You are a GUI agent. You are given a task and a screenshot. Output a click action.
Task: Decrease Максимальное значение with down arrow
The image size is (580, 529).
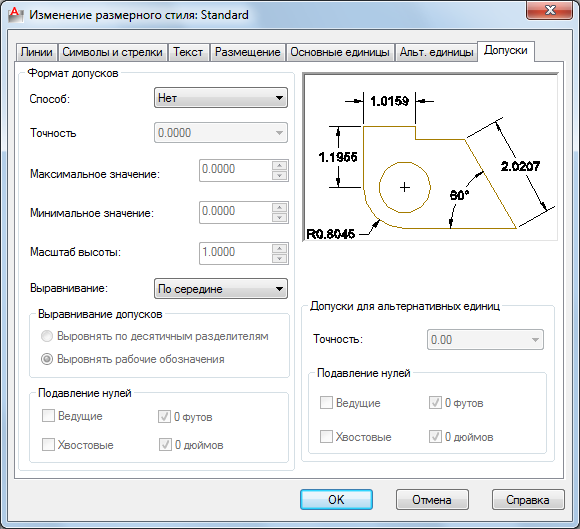[x=280, y=175]
